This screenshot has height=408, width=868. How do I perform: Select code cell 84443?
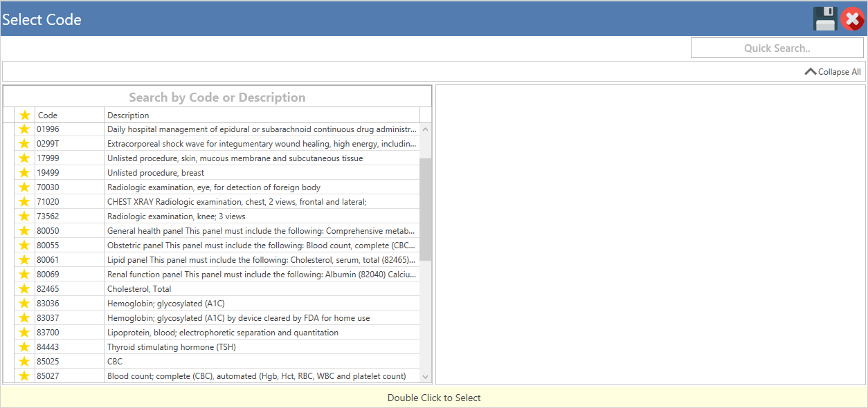(69, 347)
